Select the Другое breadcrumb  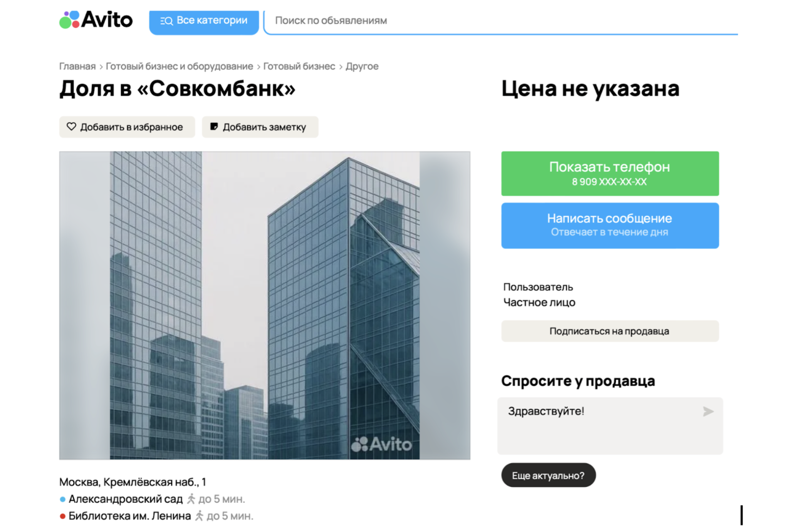(362, 66)
